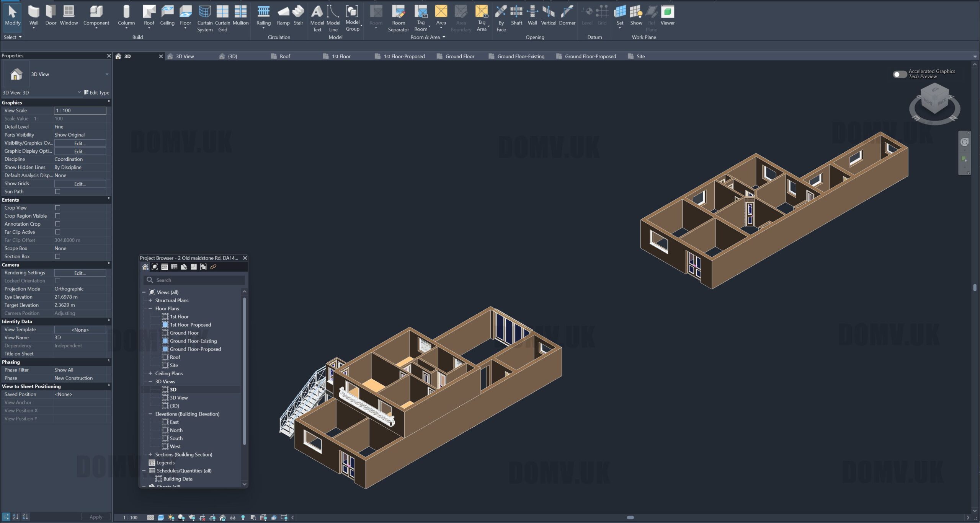Switch to the Ground Floor-Existing tab
980x523 pixels.
pyautogui.click(x=520, y=56)
